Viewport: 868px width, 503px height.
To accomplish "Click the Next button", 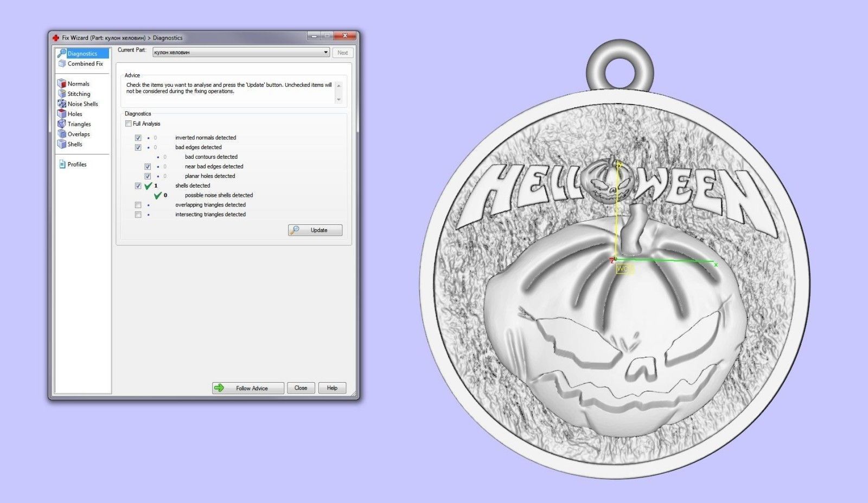I will pos(342,53).
